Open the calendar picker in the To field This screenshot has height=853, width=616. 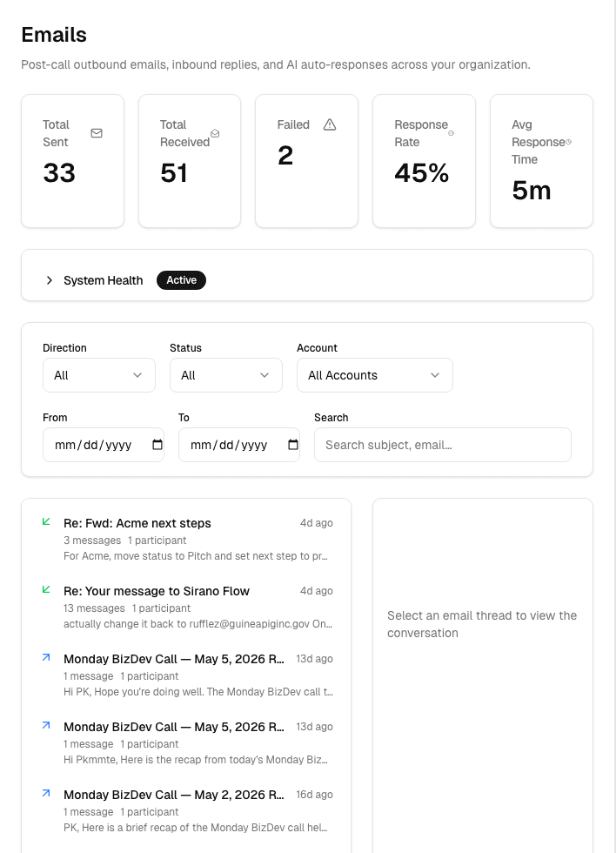coord(293,445)
